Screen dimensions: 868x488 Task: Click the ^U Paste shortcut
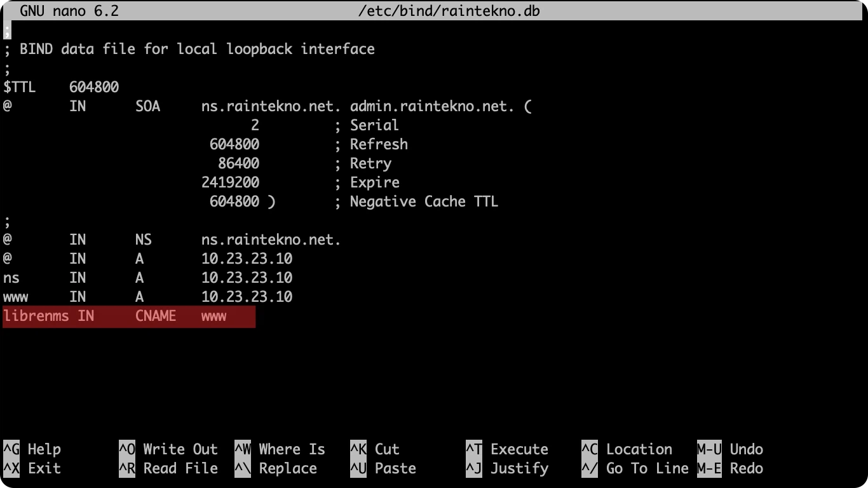(383, 468)
